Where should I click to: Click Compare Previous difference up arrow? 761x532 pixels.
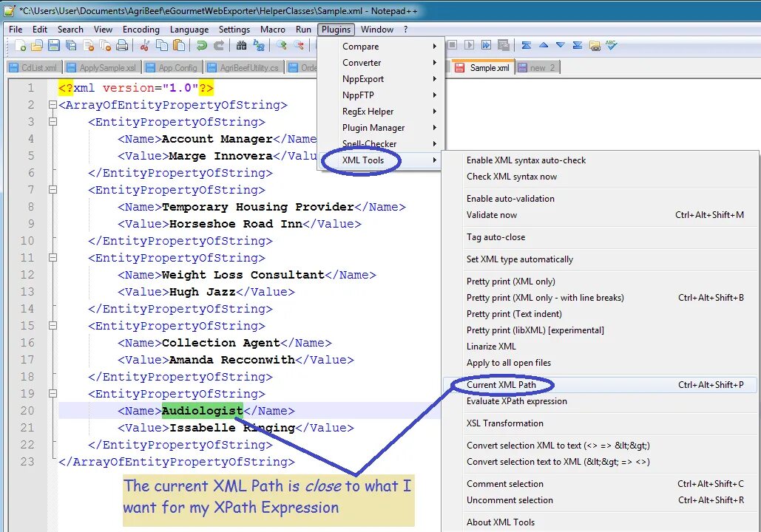click(544, 45)
